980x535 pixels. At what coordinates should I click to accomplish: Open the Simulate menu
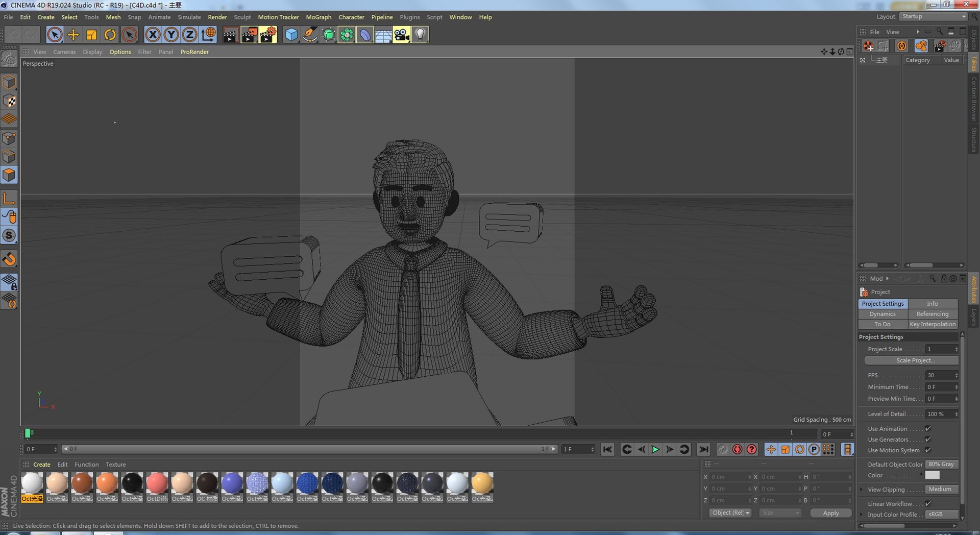[x=189, y=17]
